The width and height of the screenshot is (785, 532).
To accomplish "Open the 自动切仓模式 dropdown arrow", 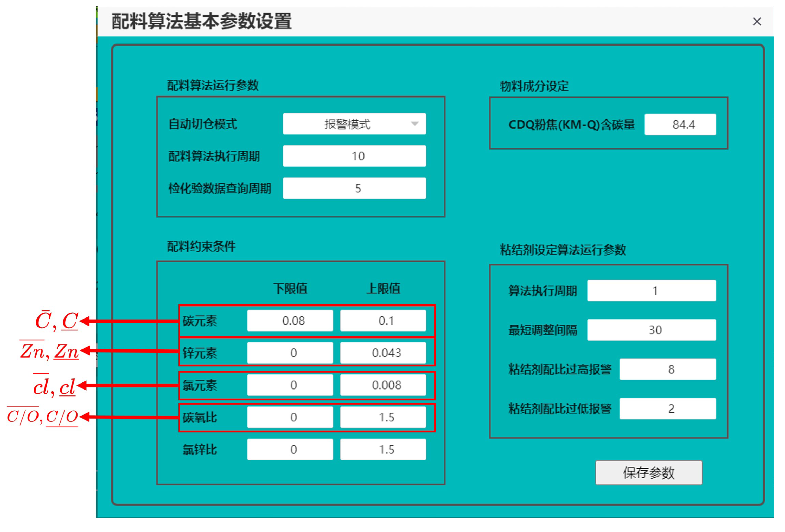I will click(x=414, y=124).
